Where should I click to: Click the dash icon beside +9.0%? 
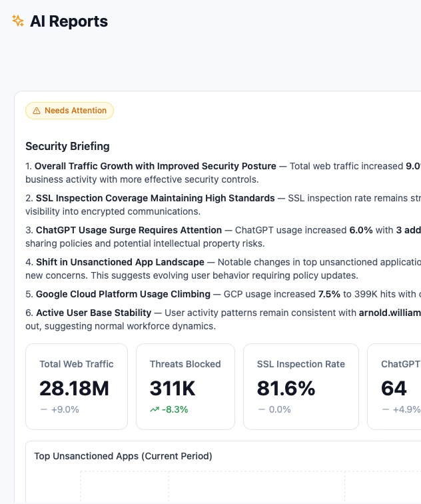44,409
